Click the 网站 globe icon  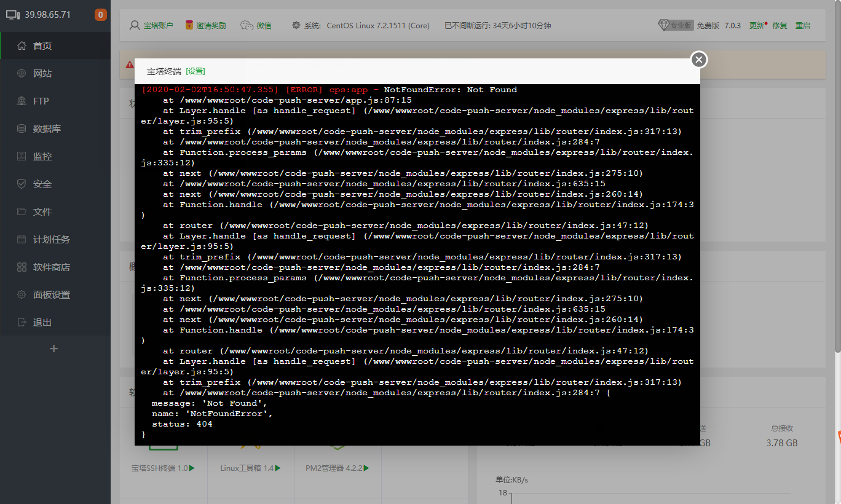(22, 73)
